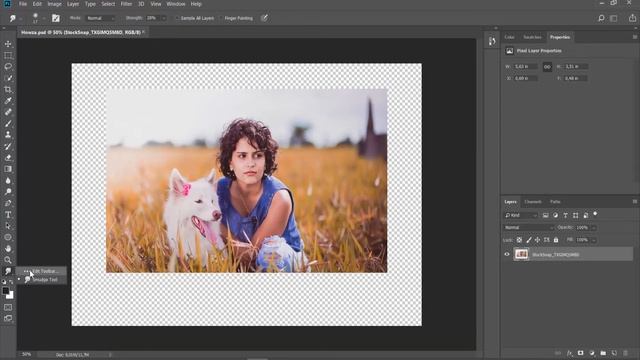640x360 pixels.
Task: Open the workspace switcher icon
Action: pos(613,18)
